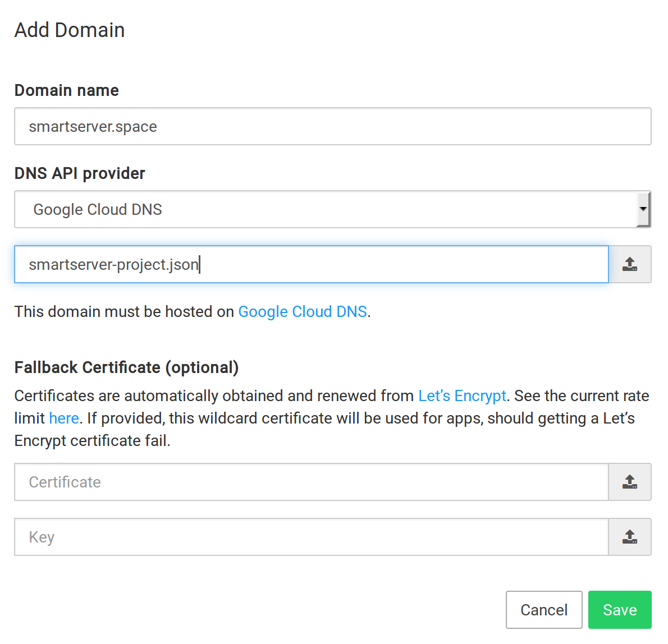
Task: Click into the smartserver-project.json text field
Action: click(311, 264)
